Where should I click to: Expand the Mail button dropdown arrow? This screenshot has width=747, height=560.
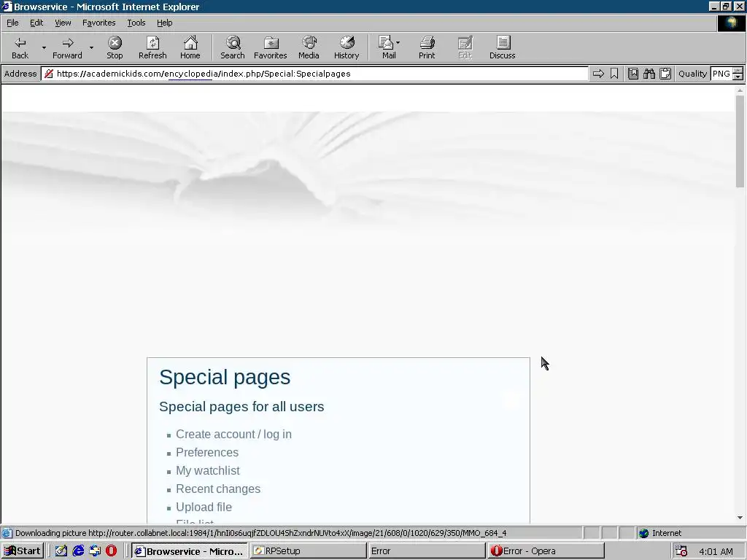pos(398,43)
